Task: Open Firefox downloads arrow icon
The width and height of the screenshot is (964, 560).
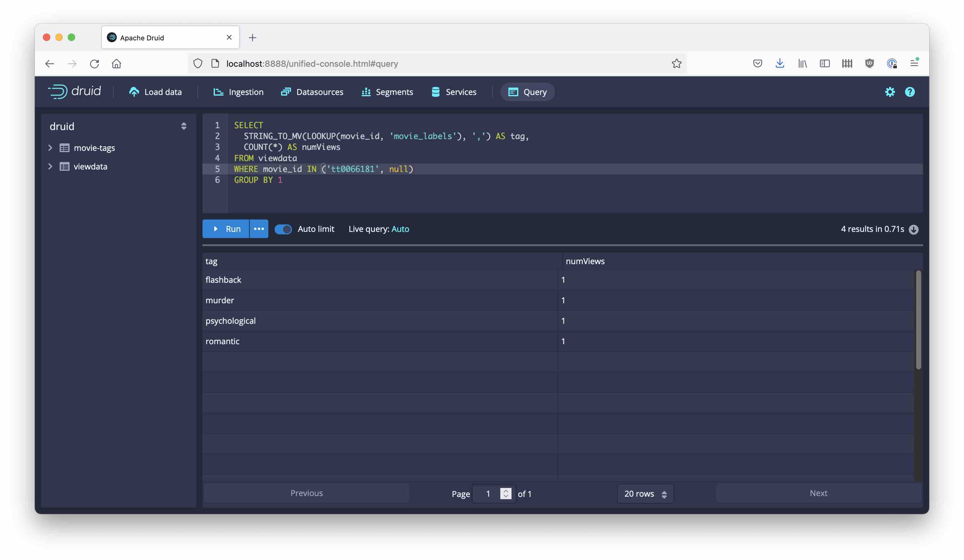Action: (x=780, y=63)
